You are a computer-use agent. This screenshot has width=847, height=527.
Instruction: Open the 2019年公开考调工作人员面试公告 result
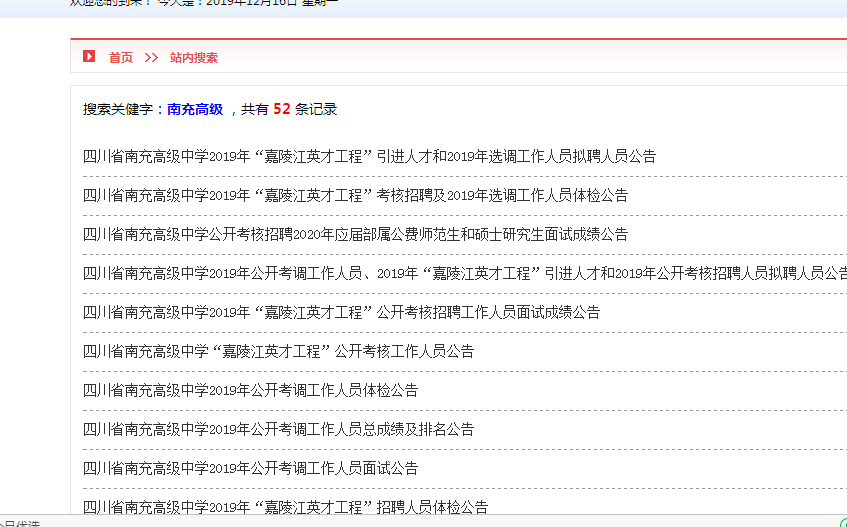[250, 468]
